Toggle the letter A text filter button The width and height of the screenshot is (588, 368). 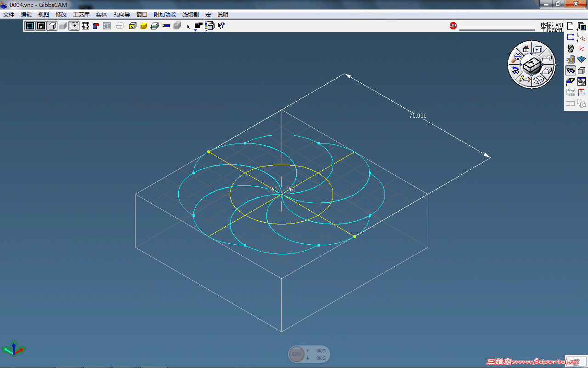[x=41, y=26]
